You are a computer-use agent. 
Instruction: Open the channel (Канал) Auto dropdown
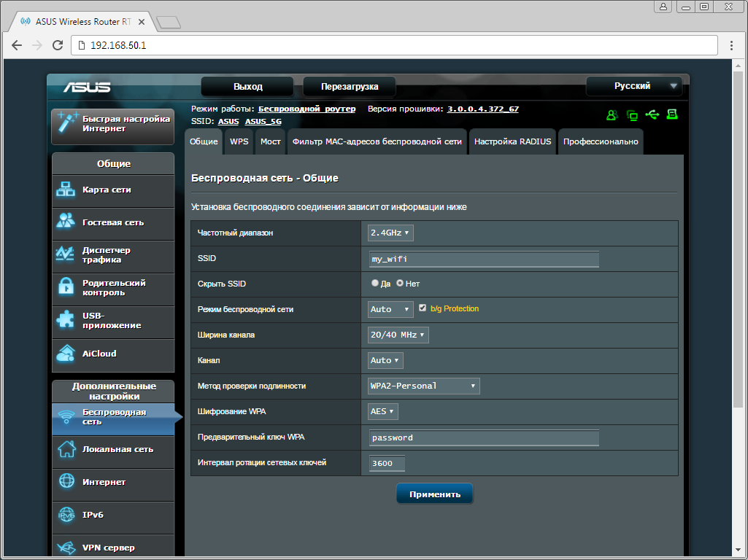tap(385, 360)
